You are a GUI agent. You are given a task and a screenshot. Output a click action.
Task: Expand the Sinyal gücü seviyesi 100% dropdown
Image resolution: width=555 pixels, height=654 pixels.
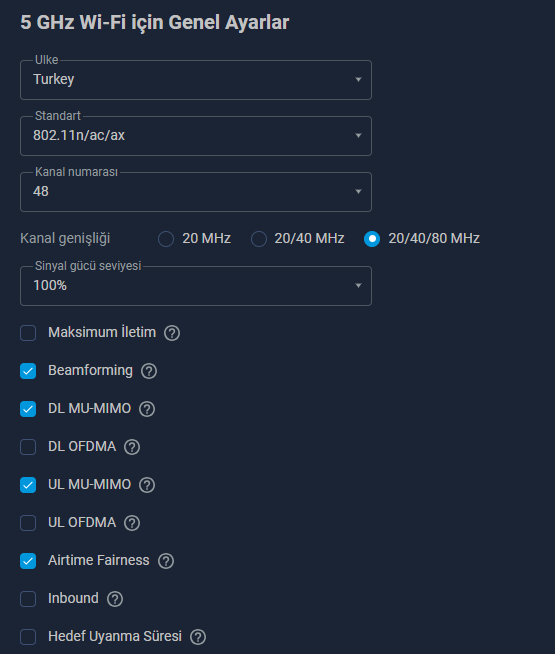pyautogui.click(x=196, y=286)
